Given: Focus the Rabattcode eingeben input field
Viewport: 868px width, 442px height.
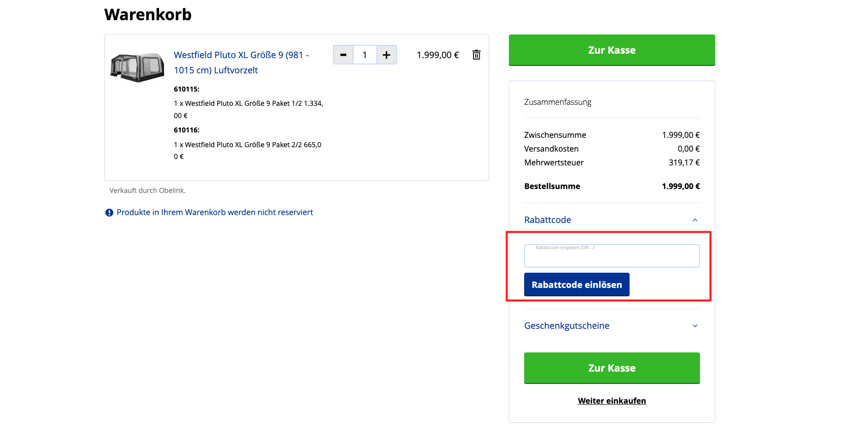Looking at the screenshot, I should pyautogui.click(x=612, y=256).
